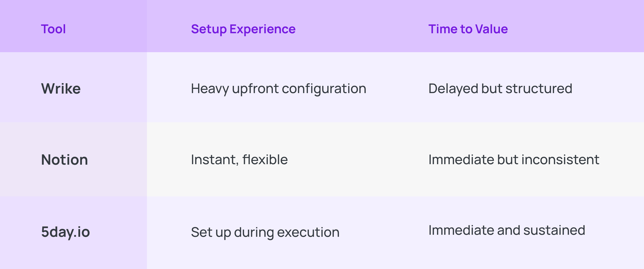Viewport: 644px width, 269px height.
Task: Click the Time to Value header
Action: (468, 29)
